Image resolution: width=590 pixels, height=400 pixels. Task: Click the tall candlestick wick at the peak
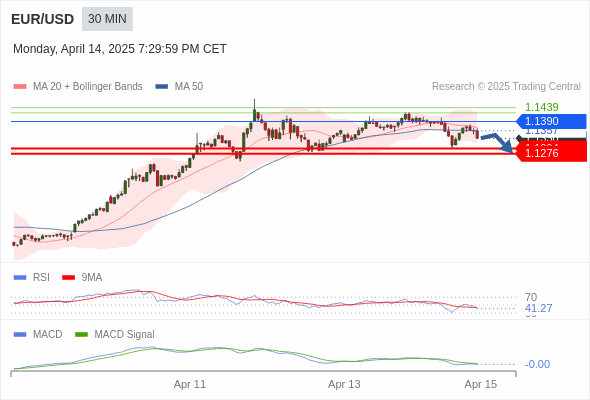coord(254,104)
